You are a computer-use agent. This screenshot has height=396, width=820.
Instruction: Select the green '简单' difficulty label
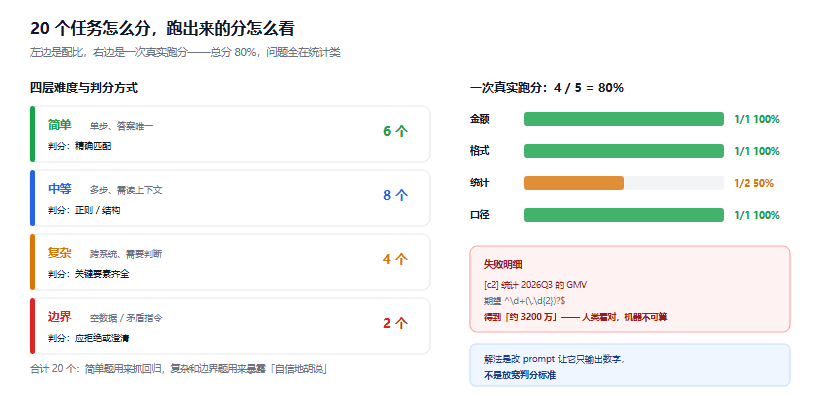point(60,125)
